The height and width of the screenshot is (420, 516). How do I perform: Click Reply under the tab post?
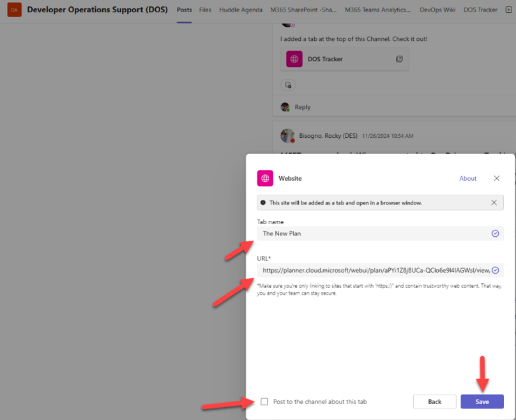(303, 107)
